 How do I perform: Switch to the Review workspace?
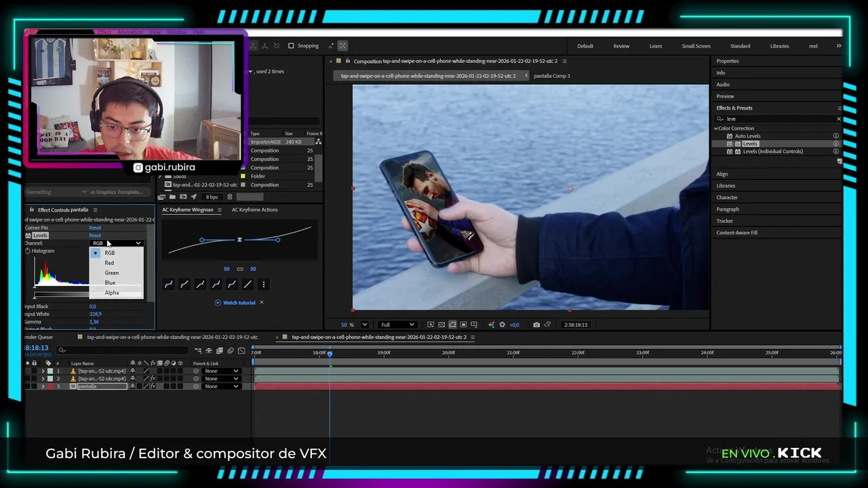coord(621,46)
